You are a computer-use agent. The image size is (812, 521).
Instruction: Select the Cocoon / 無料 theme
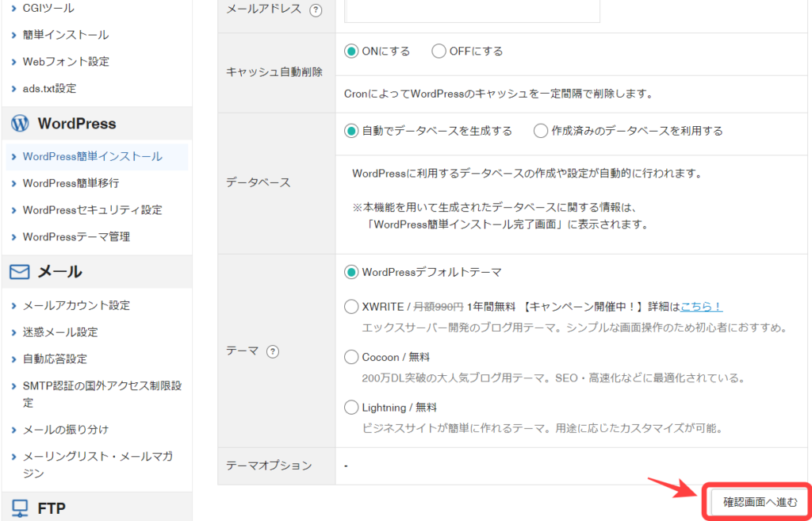click(x=351, y=357)
